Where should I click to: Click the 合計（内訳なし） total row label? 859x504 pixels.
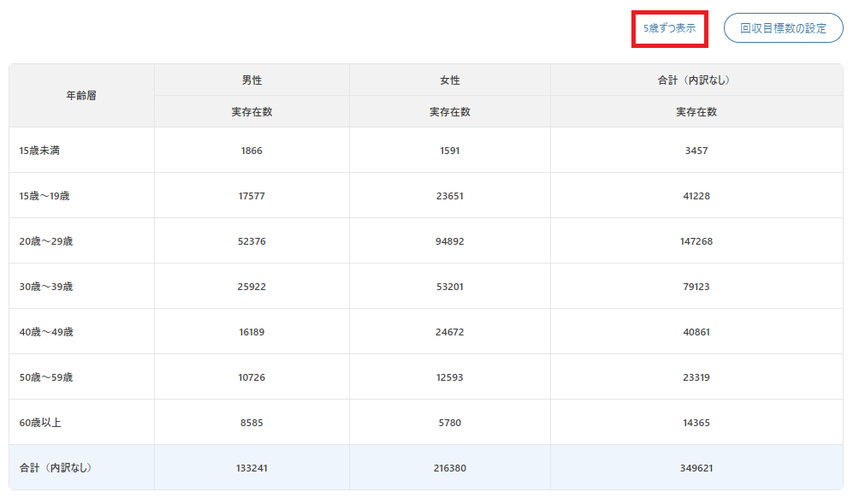coord(57,468)
